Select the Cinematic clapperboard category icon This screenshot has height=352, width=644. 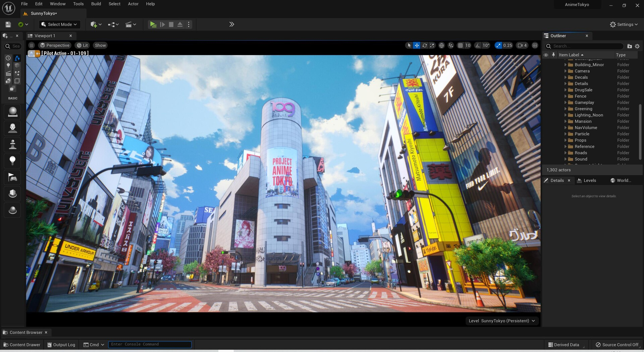tap(8, 73)
